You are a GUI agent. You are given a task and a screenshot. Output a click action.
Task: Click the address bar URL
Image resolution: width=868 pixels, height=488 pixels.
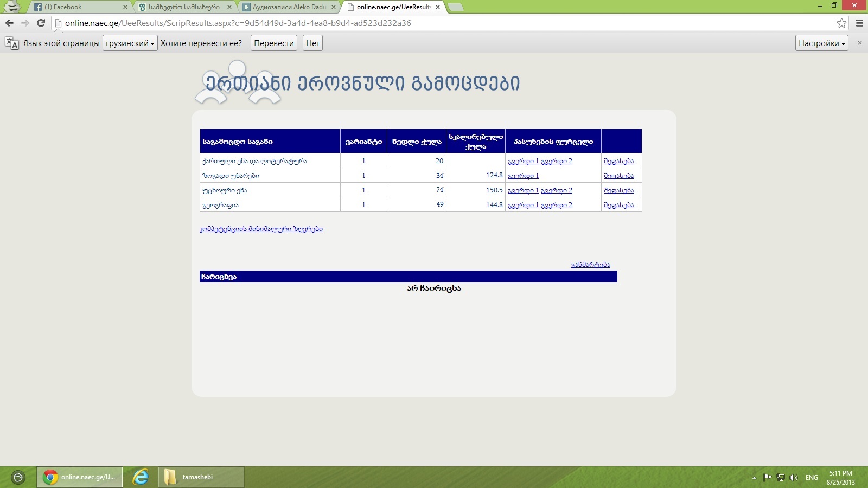point(238,23)
